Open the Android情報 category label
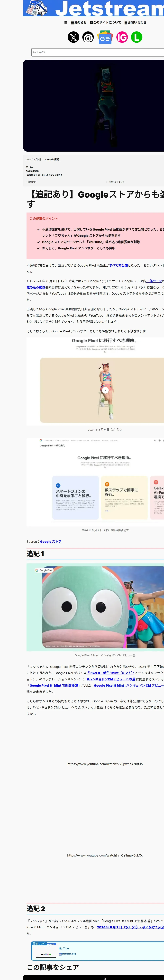This screenshot has height=980, width=164. pyautogui.click(x=52, y=159)
